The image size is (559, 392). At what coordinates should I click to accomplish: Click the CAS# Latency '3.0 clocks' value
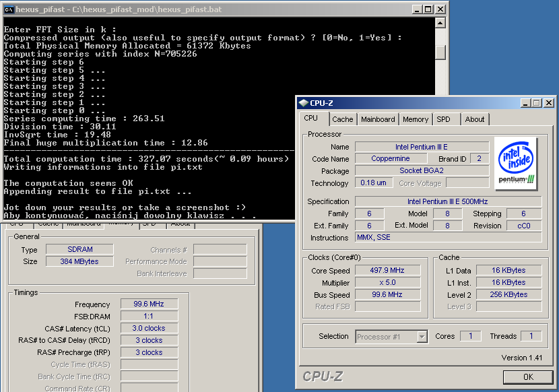(x=149, y=328)
